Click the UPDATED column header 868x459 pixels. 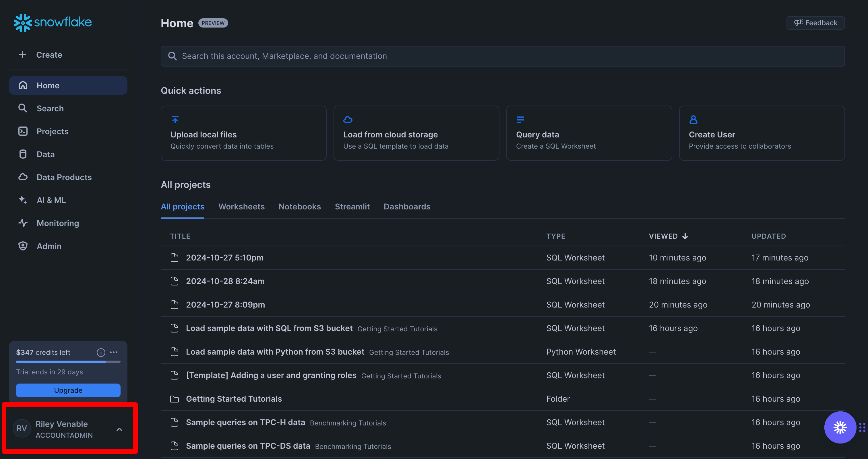click(x=769, y=236)
